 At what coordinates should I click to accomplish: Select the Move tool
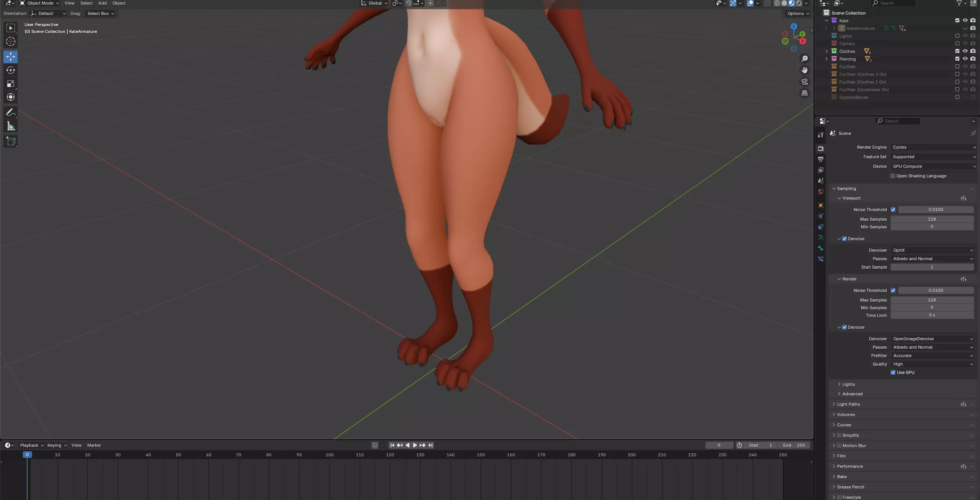point(11,57)
